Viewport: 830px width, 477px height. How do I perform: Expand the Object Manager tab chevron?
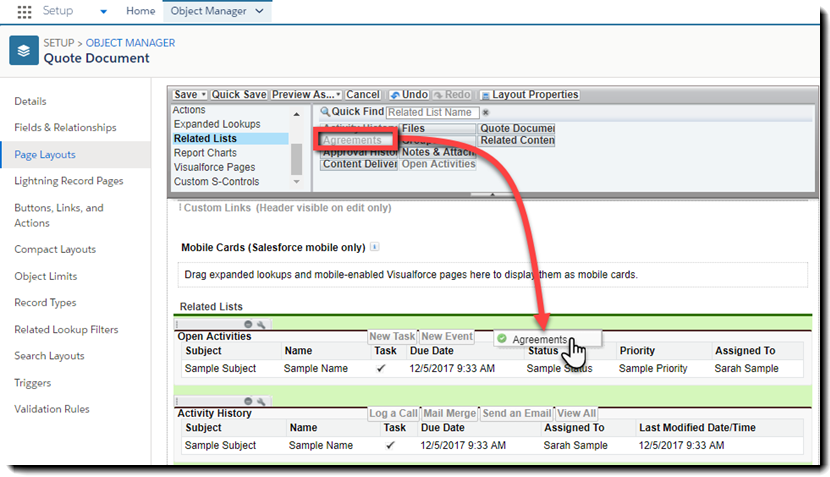tap(259, 11)
